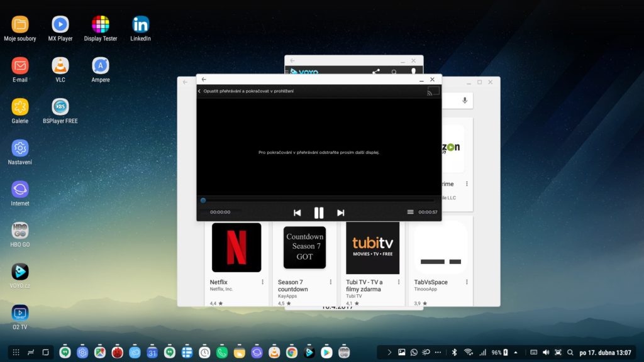Screen dimensions: 644x362
Task: Open the Tubi TV app thumbnail
Action: click(x=372, y=248)
